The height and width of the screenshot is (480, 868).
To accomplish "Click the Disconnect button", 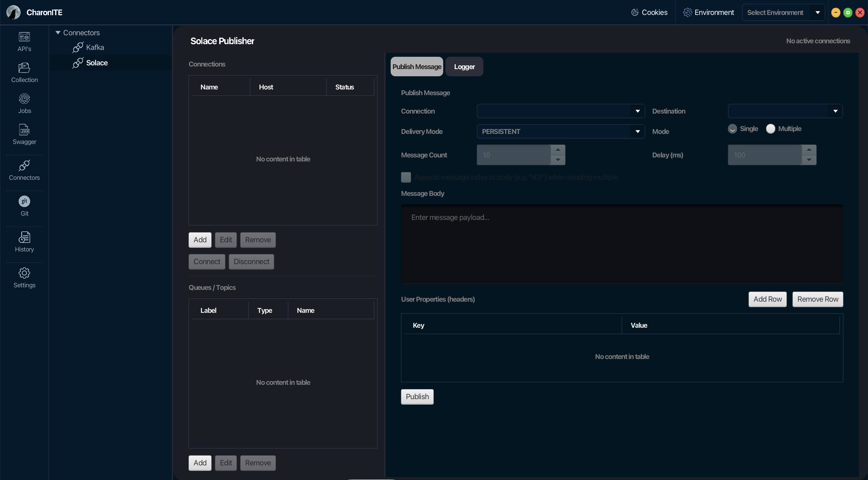I will (x=251, y=262).
